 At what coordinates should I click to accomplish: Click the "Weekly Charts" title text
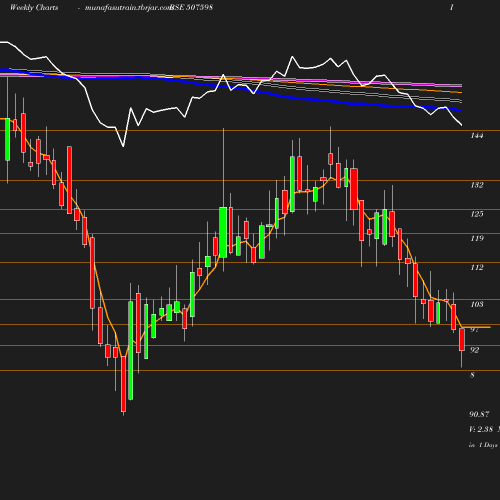[34, 7]
